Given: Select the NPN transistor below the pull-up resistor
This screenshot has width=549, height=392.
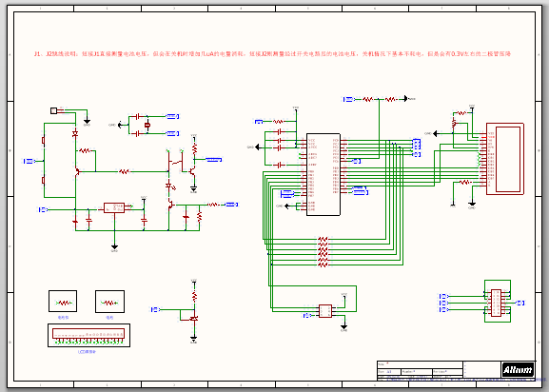Looking at the screenshot, I should pyautogui.click(x=192, y=171).
